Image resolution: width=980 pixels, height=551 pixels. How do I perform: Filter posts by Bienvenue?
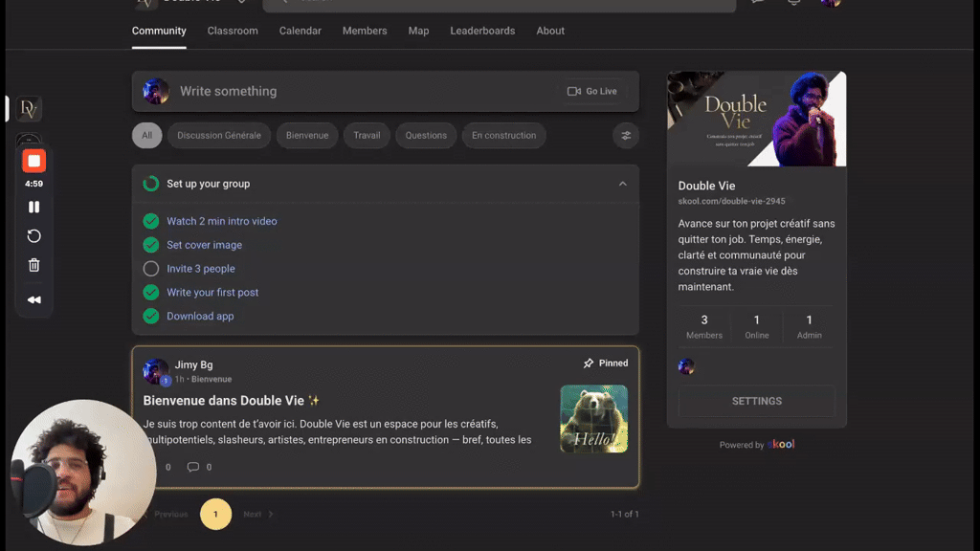click(307, 136)
